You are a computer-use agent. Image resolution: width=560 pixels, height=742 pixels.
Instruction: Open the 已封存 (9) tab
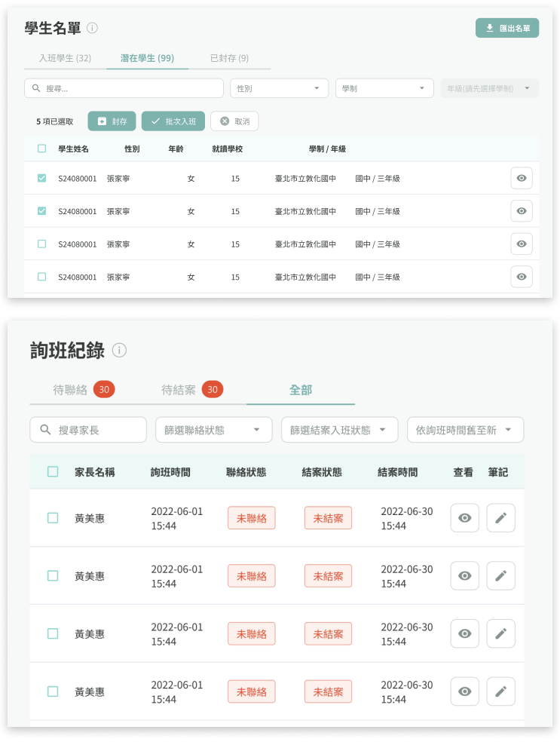tap(229, 58)
